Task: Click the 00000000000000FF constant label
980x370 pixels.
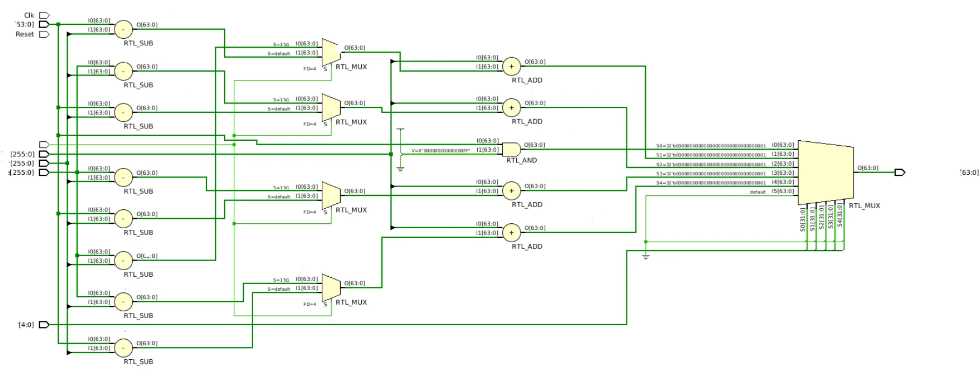Action: tap(441, 151)
